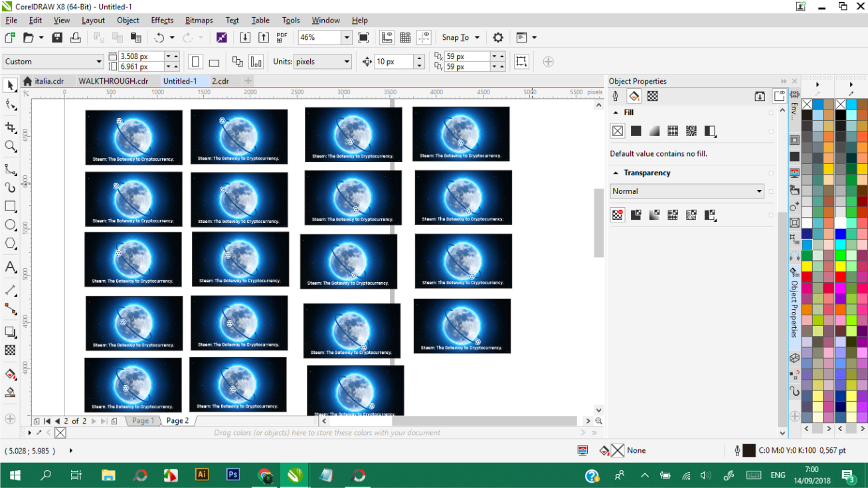Open Photoshop from the taskbar
Image resolution: width=868 pixels, height=488 pixels.
click(233, 475)
